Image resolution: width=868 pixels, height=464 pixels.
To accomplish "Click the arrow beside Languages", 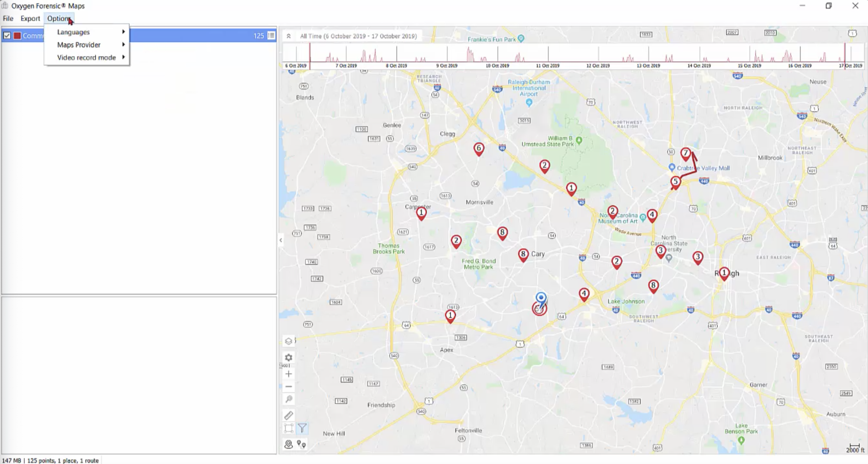I will pos(124,32).
